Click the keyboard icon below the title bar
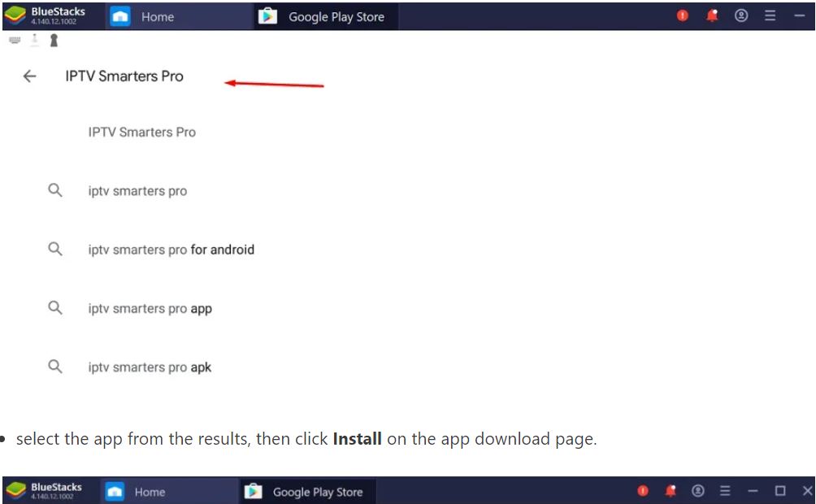Viewport: 816px width, 504px height. point(15,40)
